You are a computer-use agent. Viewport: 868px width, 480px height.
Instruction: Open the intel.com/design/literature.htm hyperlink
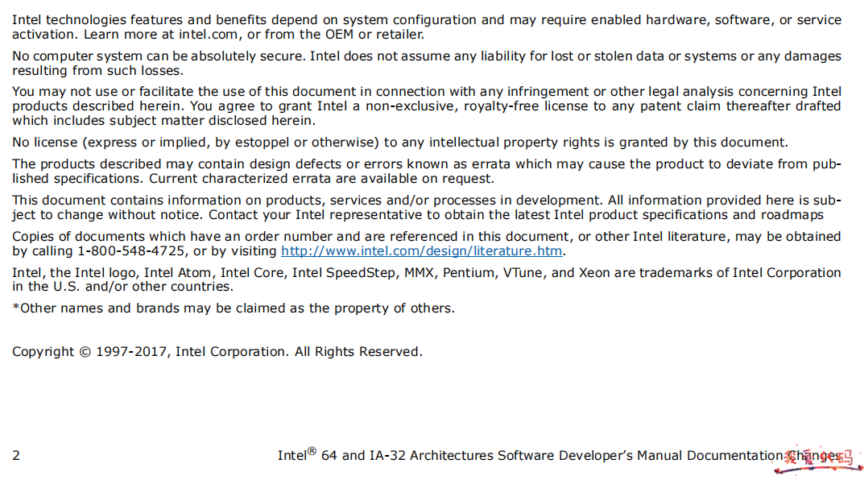pyautogui.click(x=421, y=250)
